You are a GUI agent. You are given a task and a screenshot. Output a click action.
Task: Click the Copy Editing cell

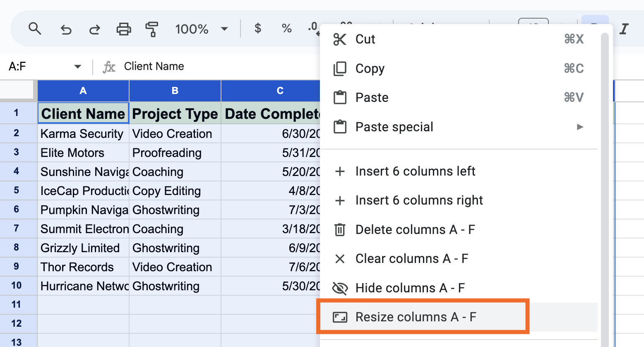(175, 191)
